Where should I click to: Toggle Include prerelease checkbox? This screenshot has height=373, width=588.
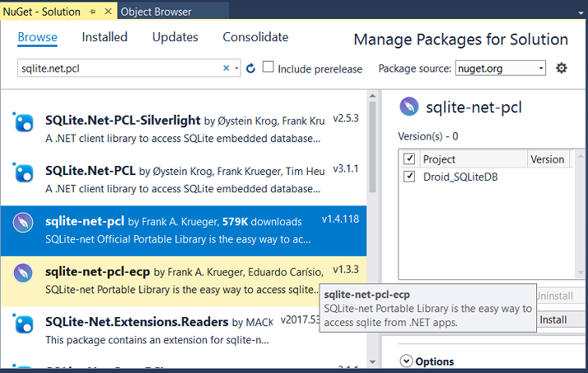click(268, 67)
